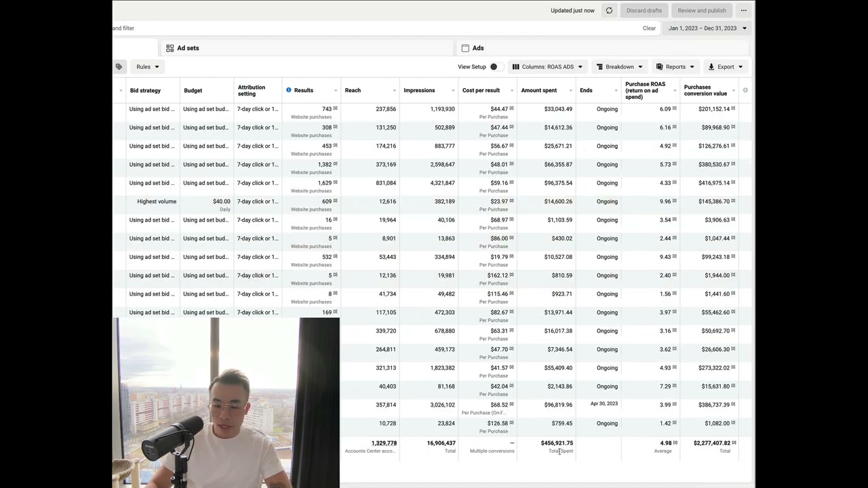The height and width of the screenshot is (488, 868).
Task: Click the Ads tab window icon
Action: (465, 48)
